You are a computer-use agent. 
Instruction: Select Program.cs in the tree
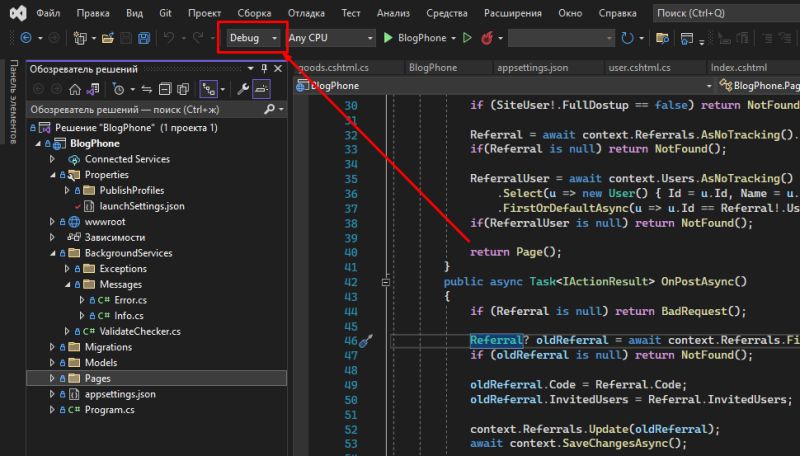point(109,410)
